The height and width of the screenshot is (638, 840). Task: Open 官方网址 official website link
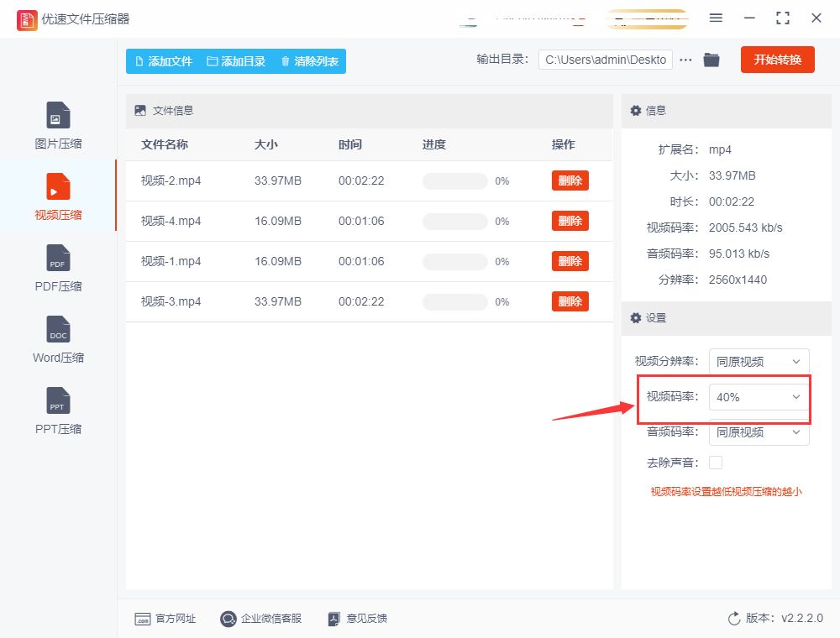[165, 619]
